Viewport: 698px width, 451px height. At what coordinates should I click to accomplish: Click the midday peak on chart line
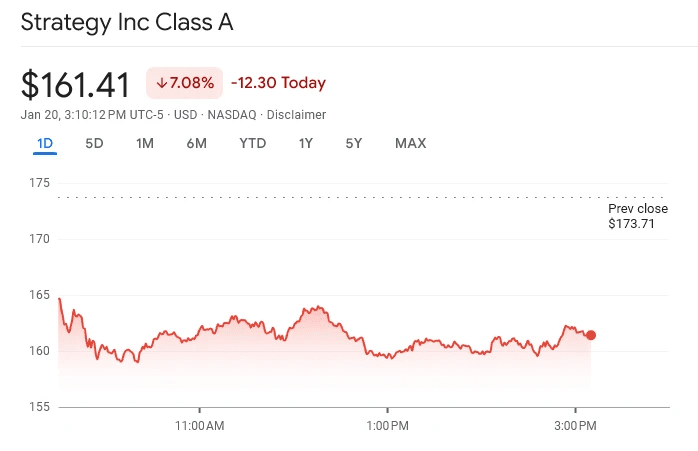point(318,307)
